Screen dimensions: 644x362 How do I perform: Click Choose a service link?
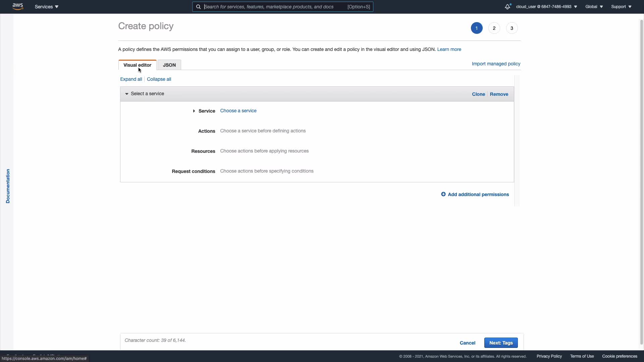tap(238, 111)
